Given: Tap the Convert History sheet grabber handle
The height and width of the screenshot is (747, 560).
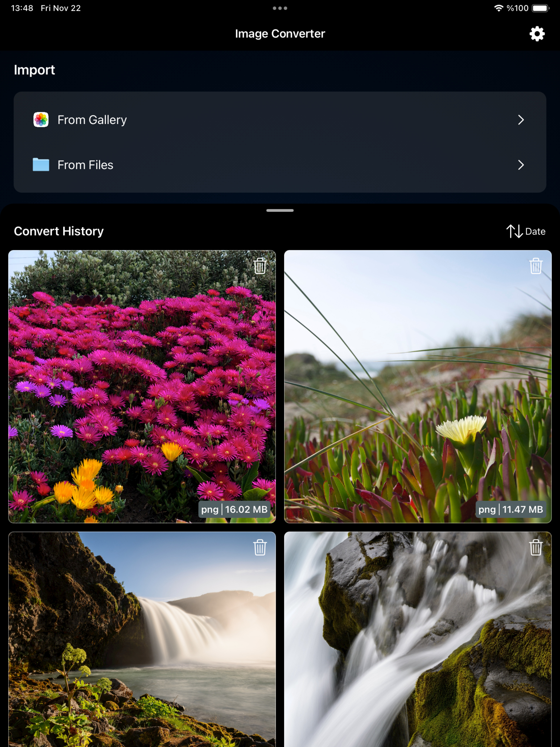Looking at the screenshot, I should click(280, 210).
